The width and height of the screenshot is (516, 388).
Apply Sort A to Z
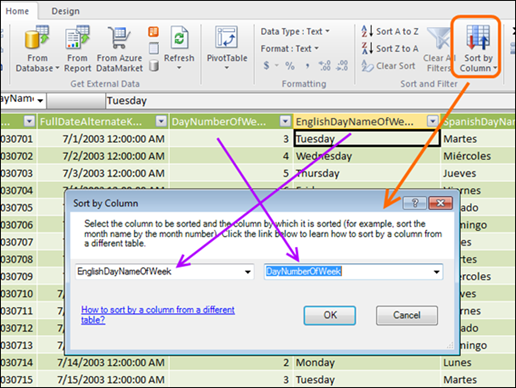pos(390,31)
